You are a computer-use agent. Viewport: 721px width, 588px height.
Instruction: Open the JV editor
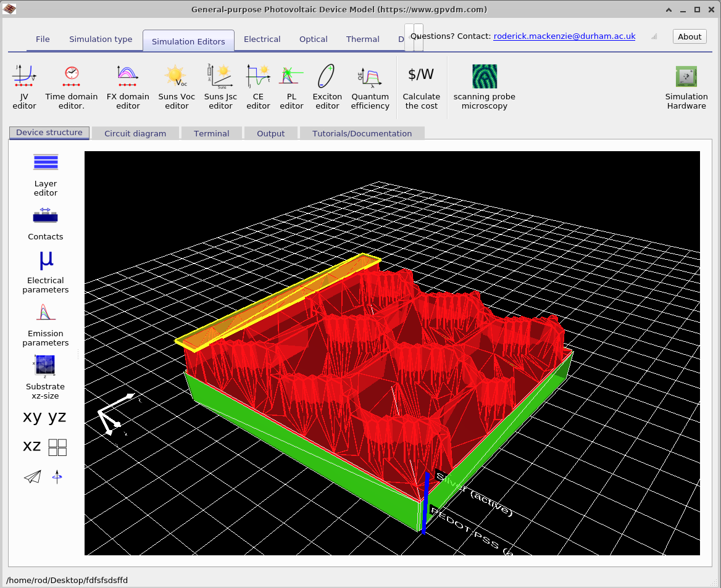[x=24, y=86]
